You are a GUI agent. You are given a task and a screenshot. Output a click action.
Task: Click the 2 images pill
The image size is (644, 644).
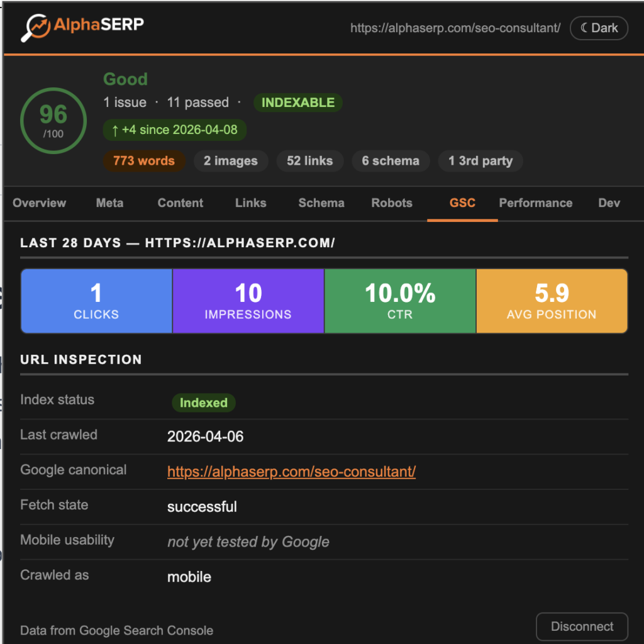[x=231, y=160]
